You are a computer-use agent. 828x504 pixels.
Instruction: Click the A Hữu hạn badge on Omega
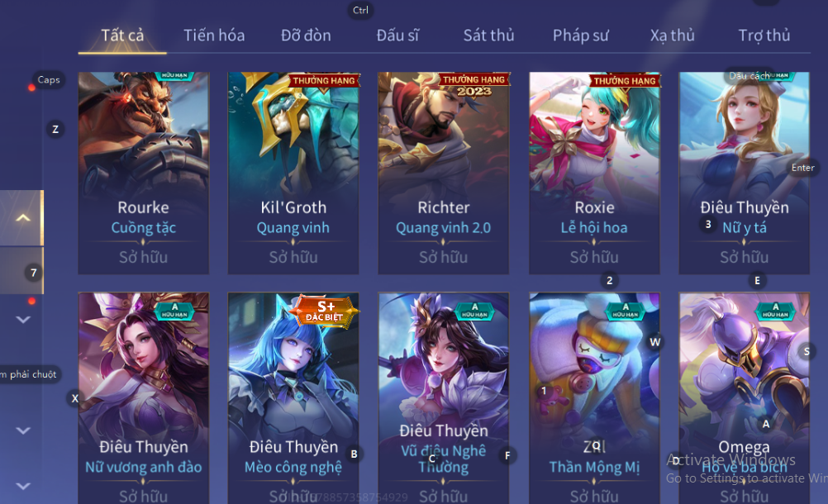pos(775,311)
